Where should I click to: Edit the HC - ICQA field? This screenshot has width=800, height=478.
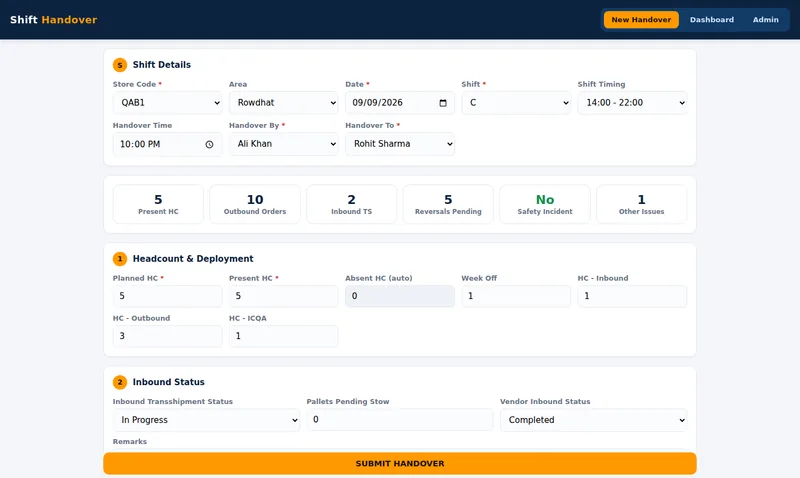point(283,336)
